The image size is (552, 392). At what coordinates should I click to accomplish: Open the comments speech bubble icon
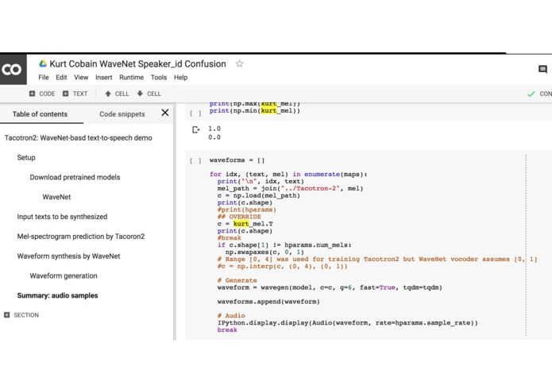coord(542,69)
